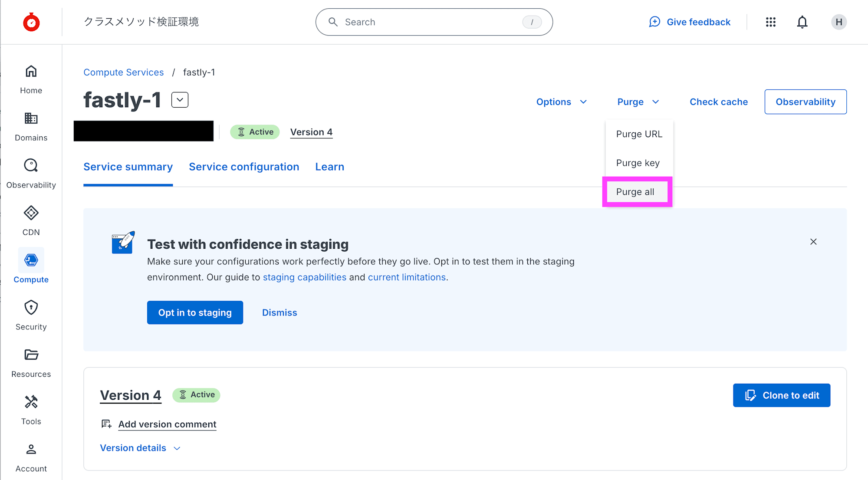The image size is (868, 480).
Task: Expand the fastly-1 service switcher chevron
Action: (180, 100)
